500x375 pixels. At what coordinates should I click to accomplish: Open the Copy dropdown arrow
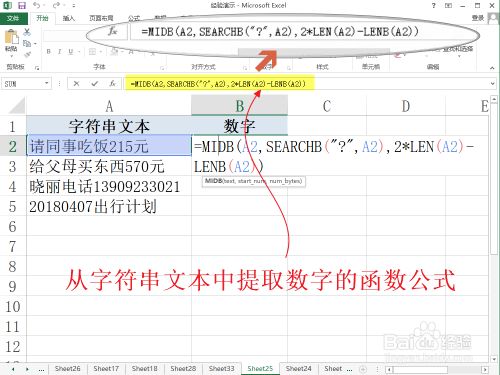click(35, 43)
